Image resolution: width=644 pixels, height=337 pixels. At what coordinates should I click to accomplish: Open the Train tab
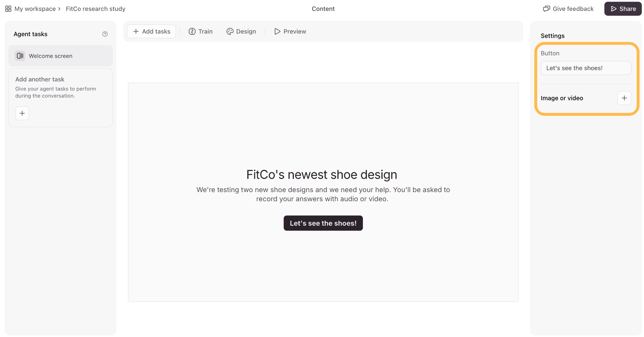click(x=201, y=31)
